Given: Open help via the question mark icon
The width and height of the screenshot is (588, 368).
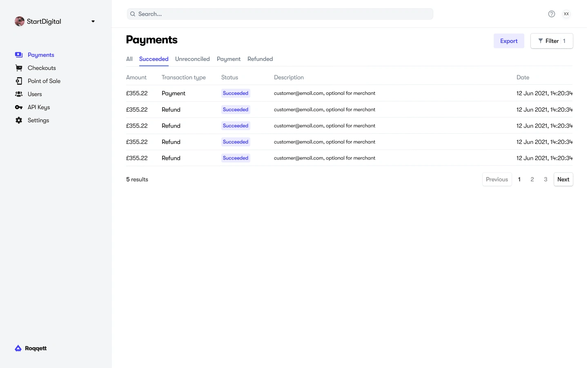Looking at the screenshot, I should (552, 14).
